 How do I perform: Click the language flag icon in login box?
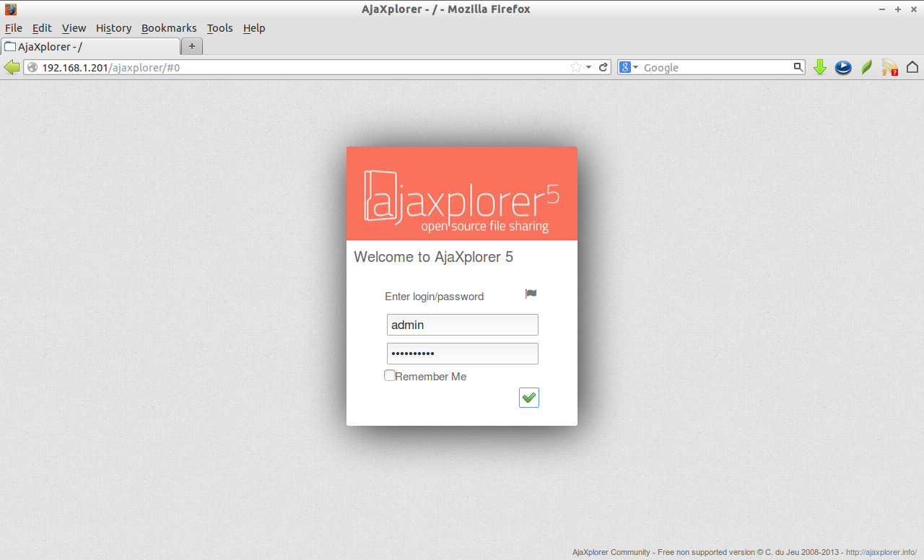tap(531, 294)
